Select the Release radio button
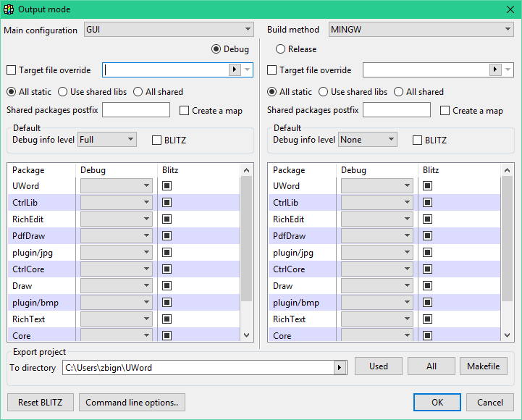 pos(281,49)
